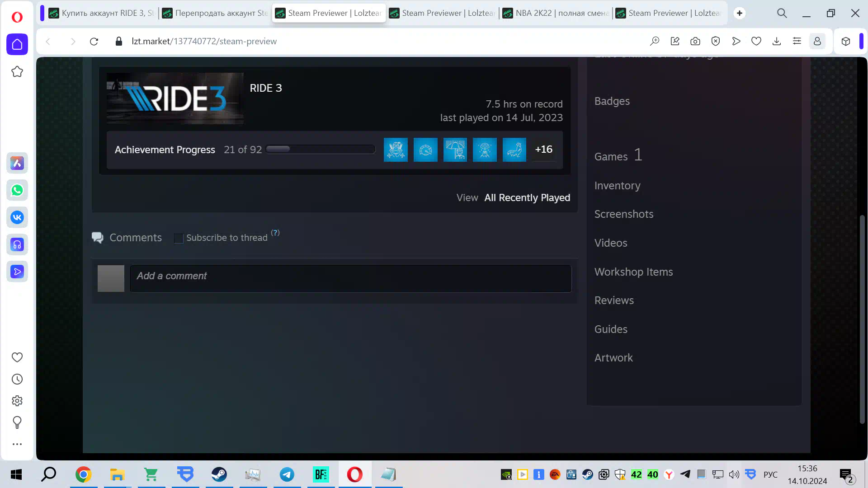Open the Opera start page home icon

pyautogui.click(x=17, y=44)
